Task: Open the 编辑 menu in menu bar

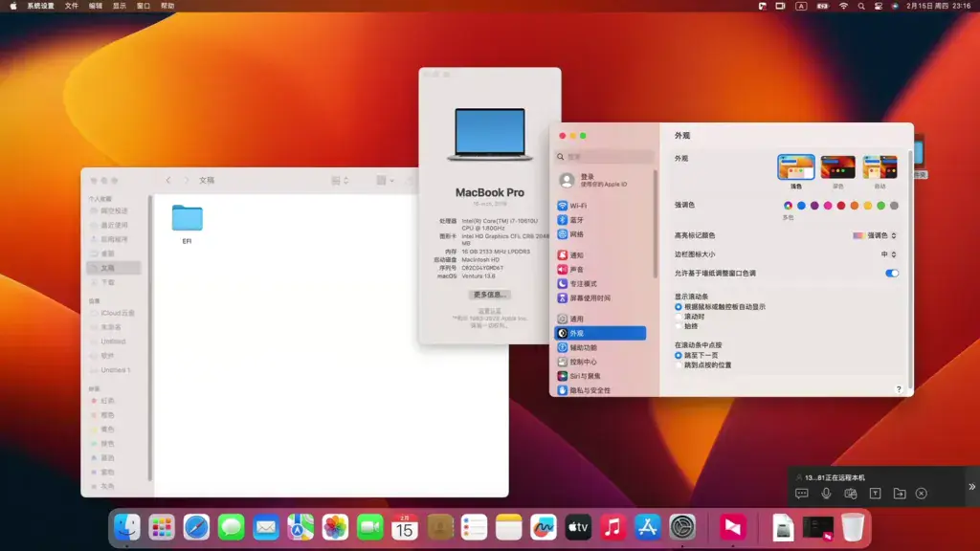Action: 96,6
